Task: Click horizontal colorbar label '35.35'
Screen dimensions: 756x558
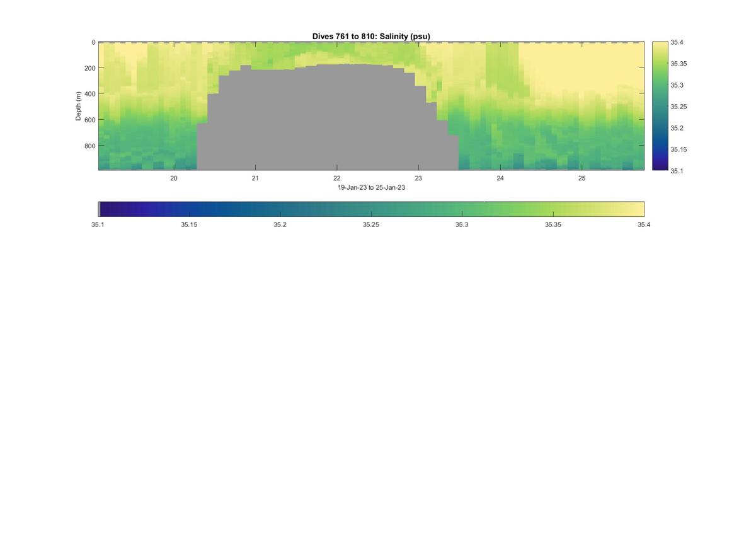Action: [553, 224]
